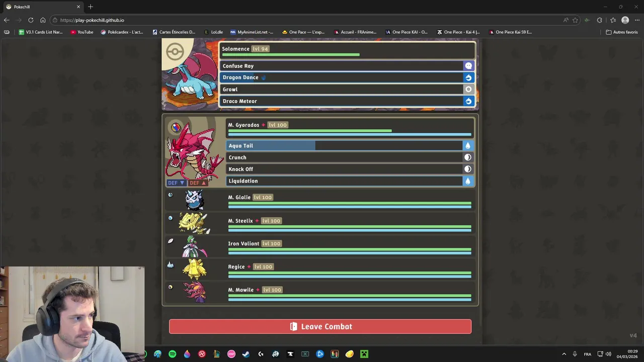644x362 pixels.
Task: Expand the Autres favoris folder
Action: (x=622, y=32)
